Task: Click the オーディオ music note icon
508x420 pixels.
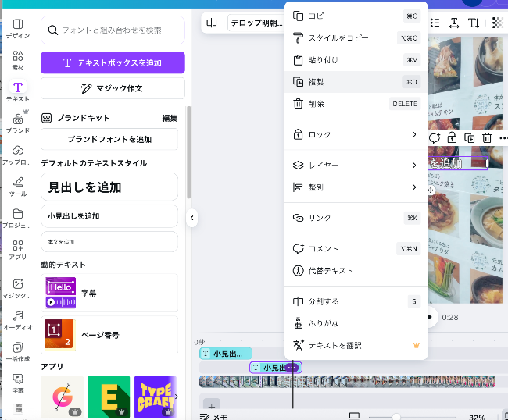Action: click(17, 315)
